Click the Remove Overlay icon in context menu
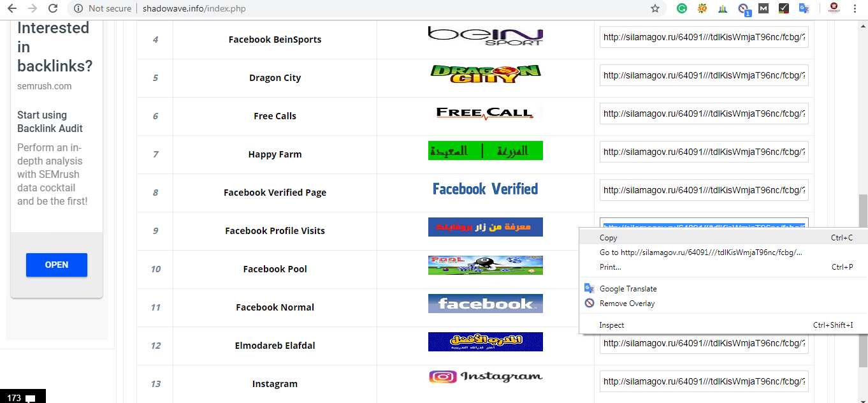This screenshot has width=868, height=403. [590, 303]
